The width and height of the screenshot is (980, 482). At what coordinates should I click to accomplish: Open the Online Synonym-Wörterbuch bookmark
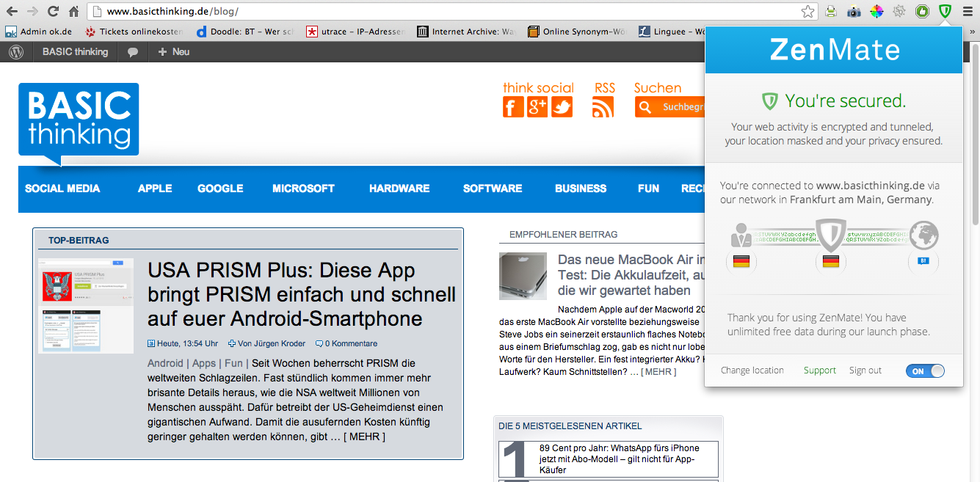pyautogui.click(x=577, y=32)
